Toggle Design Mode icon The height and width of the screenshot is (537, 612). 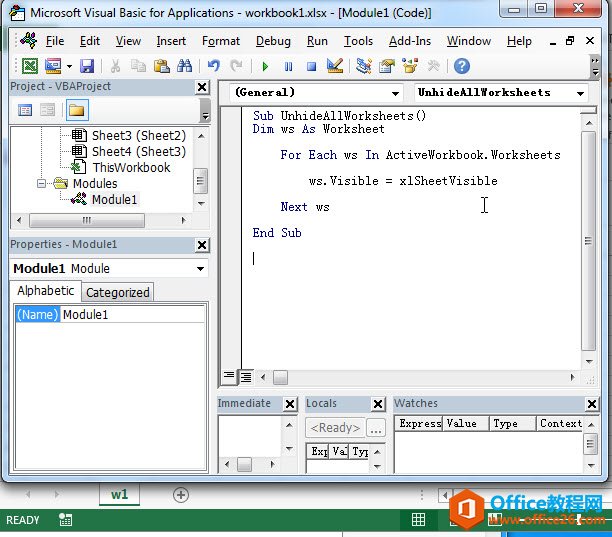[335, 66]
